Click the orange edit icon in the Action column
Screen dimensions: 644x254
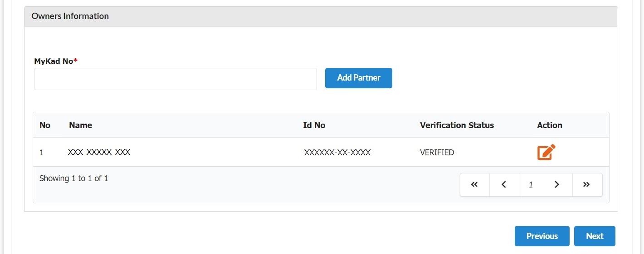546,152
